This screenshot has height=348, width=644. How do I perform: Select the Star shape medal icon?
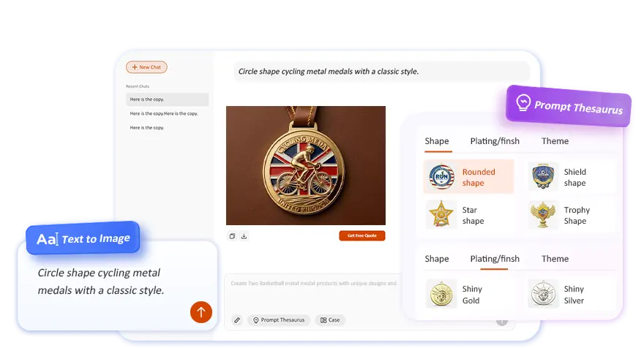point(441,215)
